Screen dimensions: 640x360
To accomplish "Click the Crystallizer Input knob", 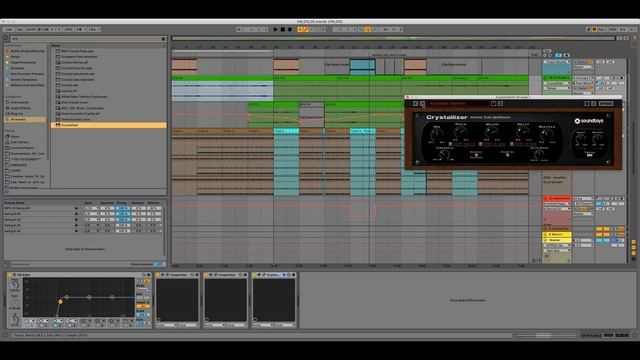I will [581, 138].
